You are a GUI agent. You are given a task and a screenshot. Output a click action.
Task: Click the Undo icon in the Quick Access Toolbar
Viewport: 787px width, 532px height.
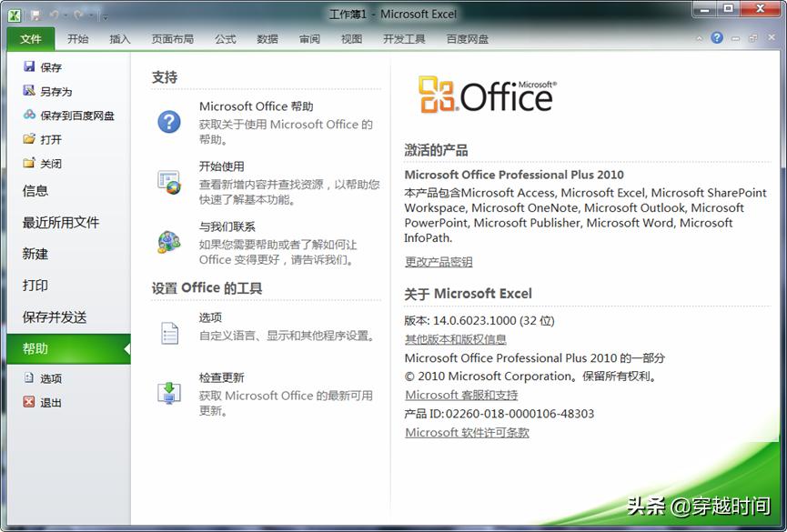55,14
